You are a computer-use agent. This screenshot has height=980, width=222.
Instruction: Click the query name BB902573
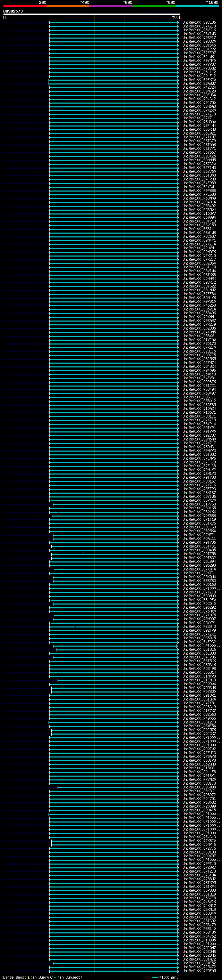pyautogui.click(x=13, y=11)
